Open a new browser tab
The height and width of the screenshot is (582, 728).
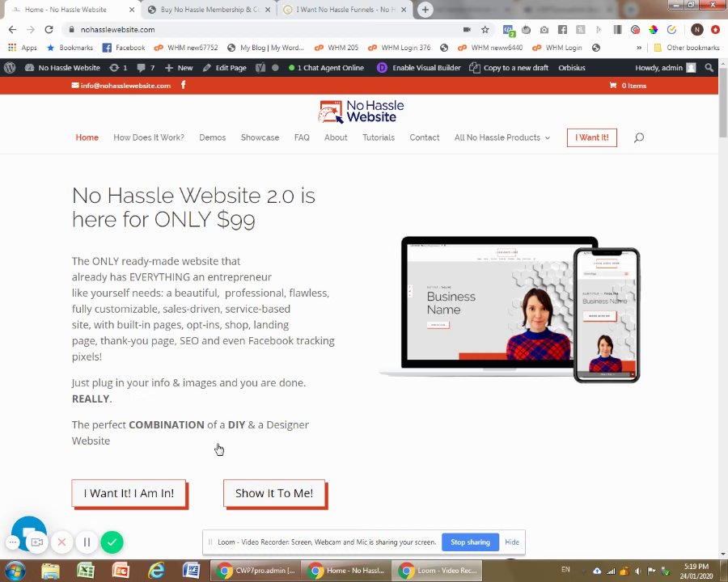tap(425, 9)
